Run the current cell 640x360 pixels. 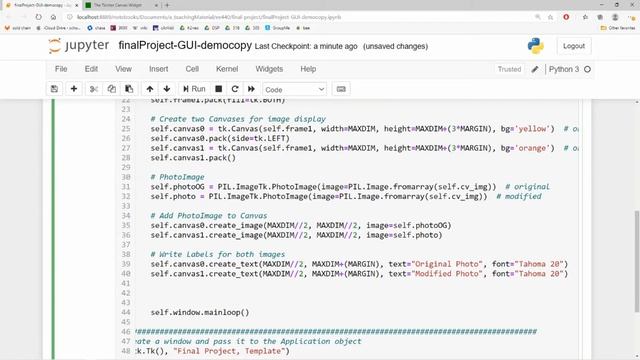194,89
